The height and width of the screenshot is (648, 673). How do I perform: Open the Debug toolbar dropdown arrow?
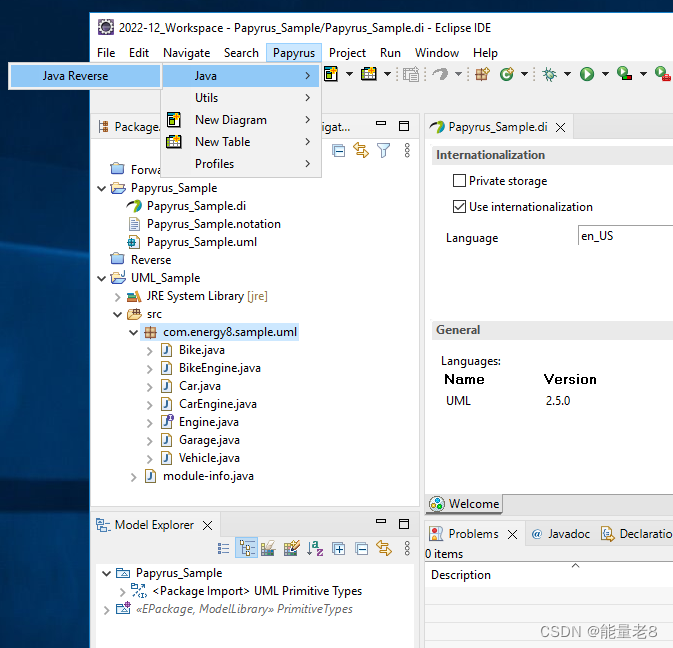(567, 74)
